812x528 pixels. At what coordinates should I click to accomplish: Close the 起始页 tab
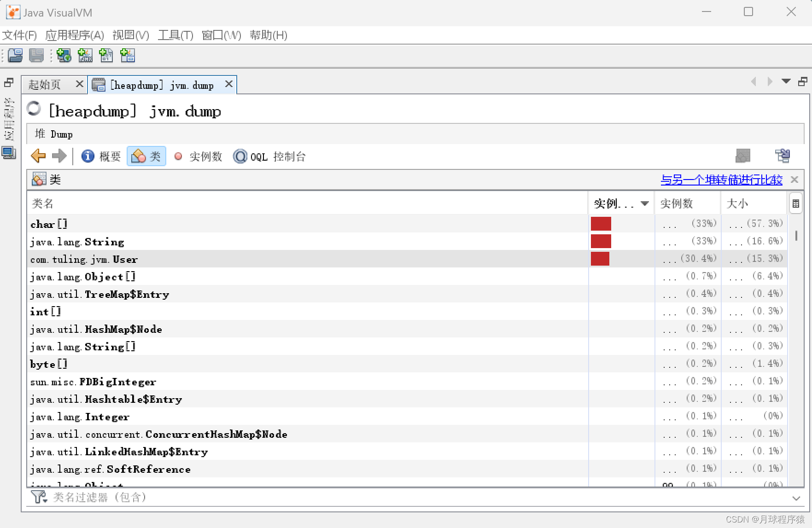point(79,84)
